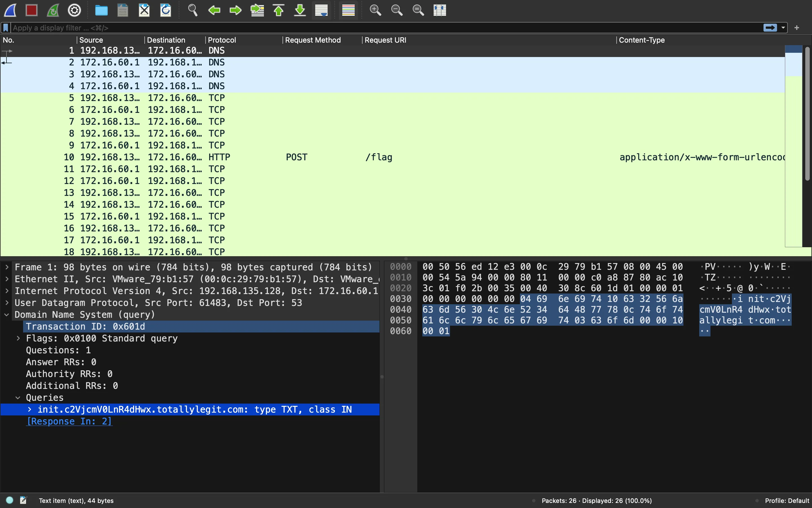Screen dimensions: 812x508
Task: Reload this capture file icon
Action: tap(166, 10)
